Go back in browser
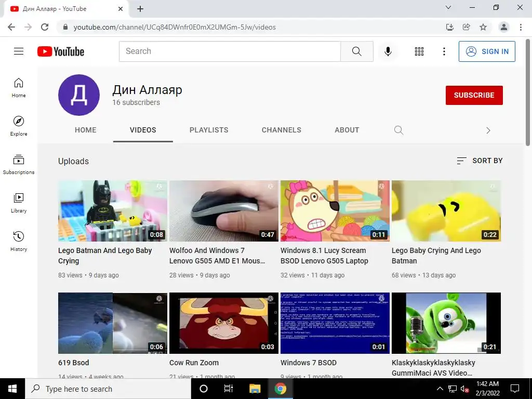 [x=11, y=27]
